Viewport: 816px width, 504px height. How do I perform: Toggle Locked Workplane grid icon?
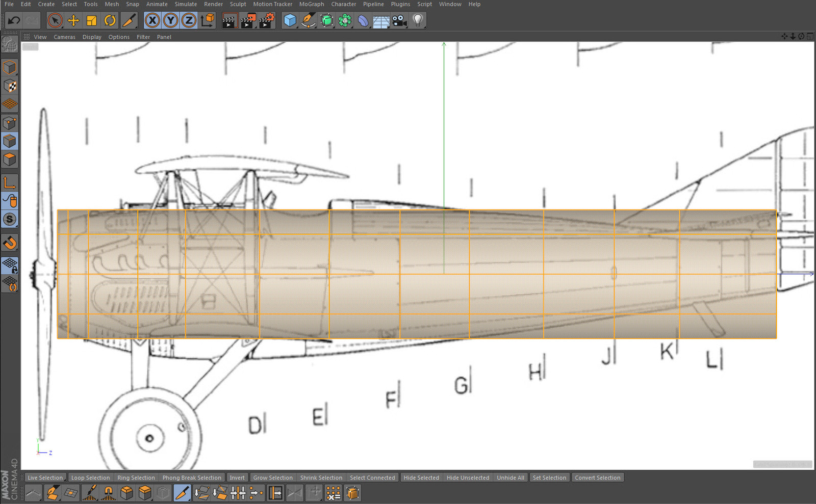[x=9, y=265]
